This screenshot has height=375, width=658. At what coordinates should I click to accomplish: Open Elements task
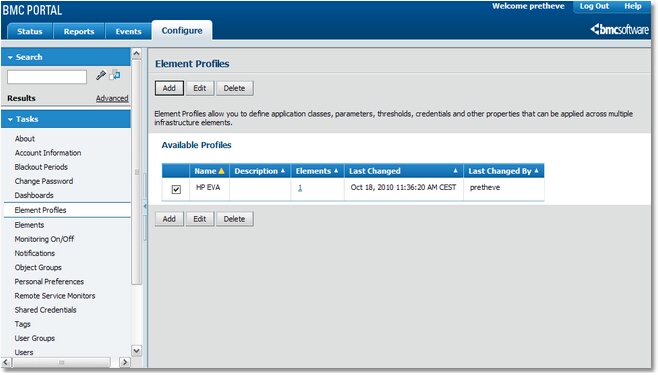29,225
